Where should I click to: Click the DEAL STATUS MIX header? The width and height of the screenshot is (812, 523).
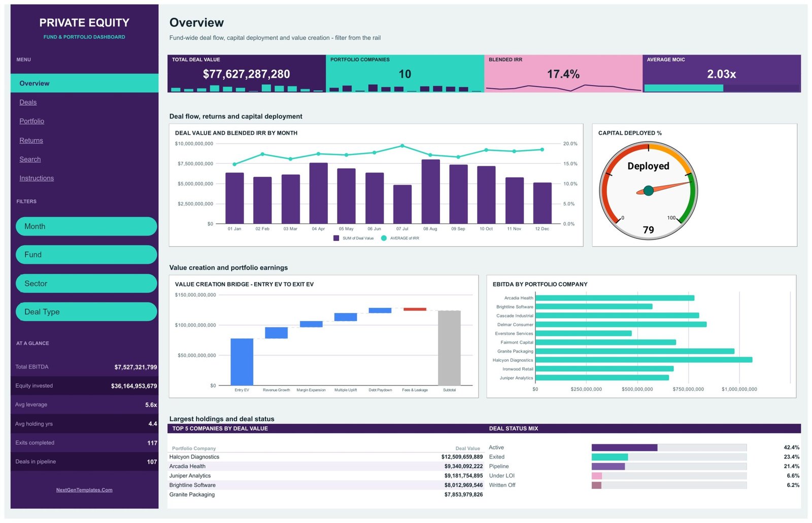(x=514, y=429)
